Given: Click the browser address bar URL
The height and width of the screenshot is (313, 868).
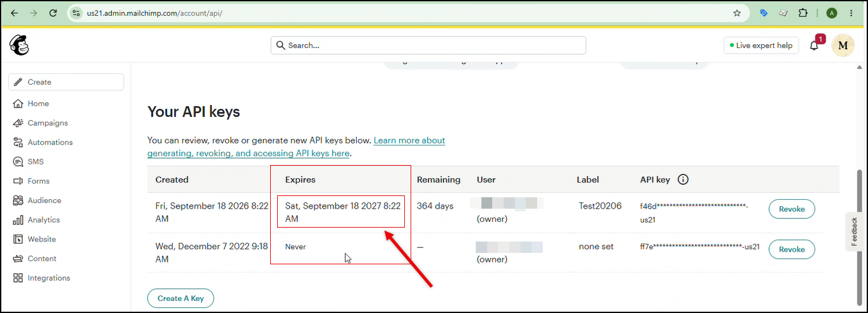Looking at the screenshot, I should pos(154,13).
